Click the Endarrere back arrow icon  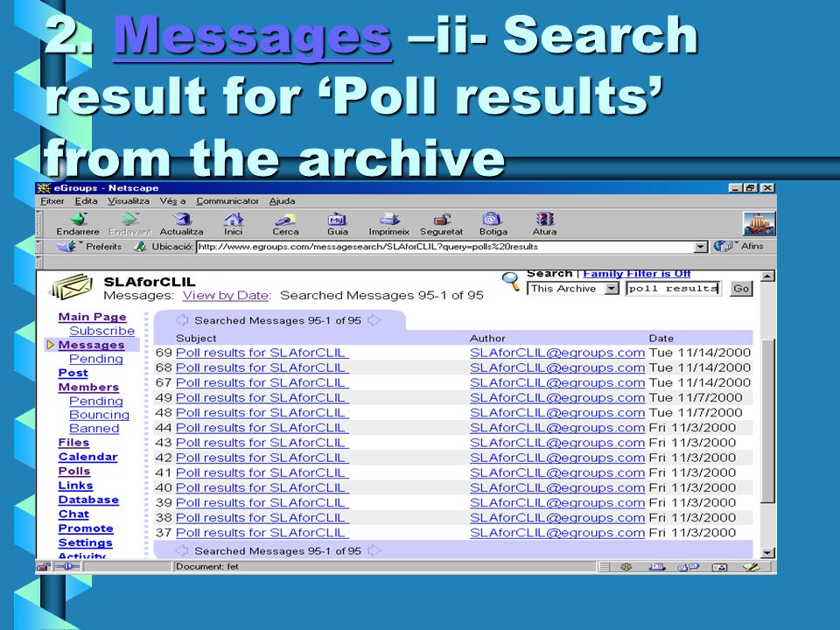click(x=79, y=219)
